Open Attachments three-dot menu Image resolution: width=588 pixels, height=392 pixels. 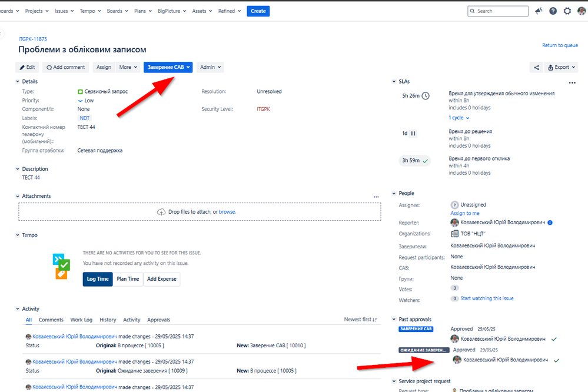pos(376,197)
